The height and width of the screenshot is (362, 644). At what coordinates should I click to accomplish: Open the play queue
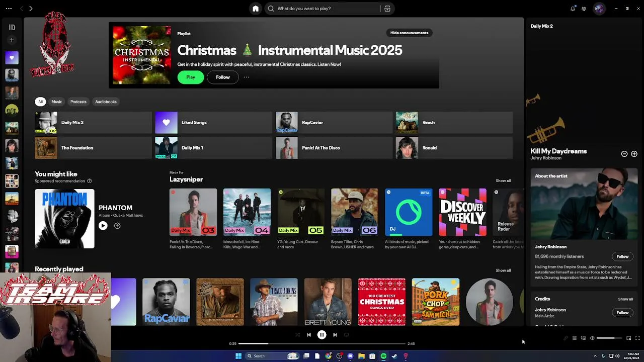(575, 338)
